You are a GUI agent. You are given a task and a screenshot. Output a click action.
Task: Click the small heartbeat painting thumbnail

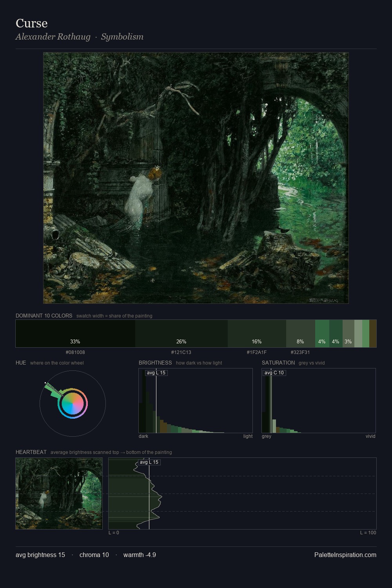click(x=59, y=494)
